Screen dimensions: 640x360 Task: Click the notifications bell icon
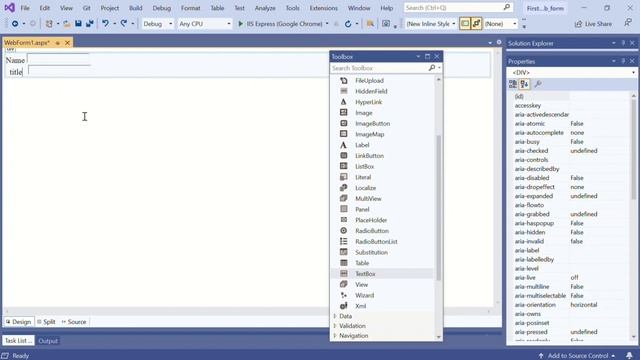[x=629, y=356]
